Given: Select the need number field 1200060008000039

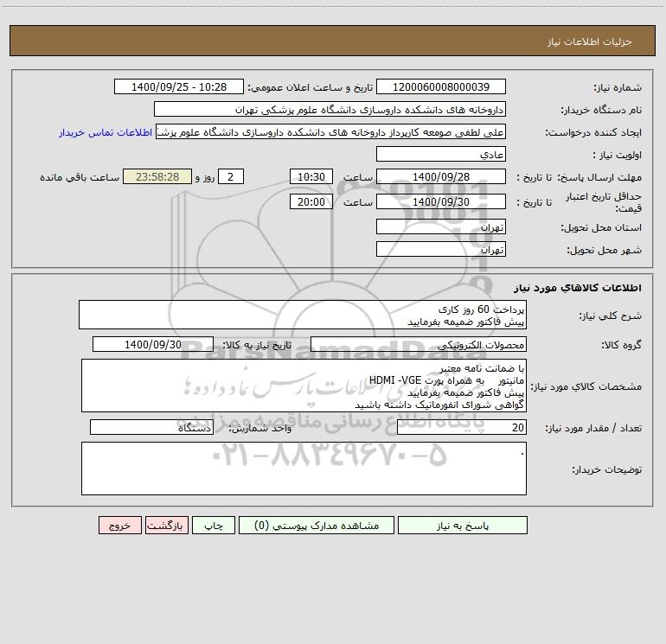Looking at the screenshot, I should tap(441, 86).
